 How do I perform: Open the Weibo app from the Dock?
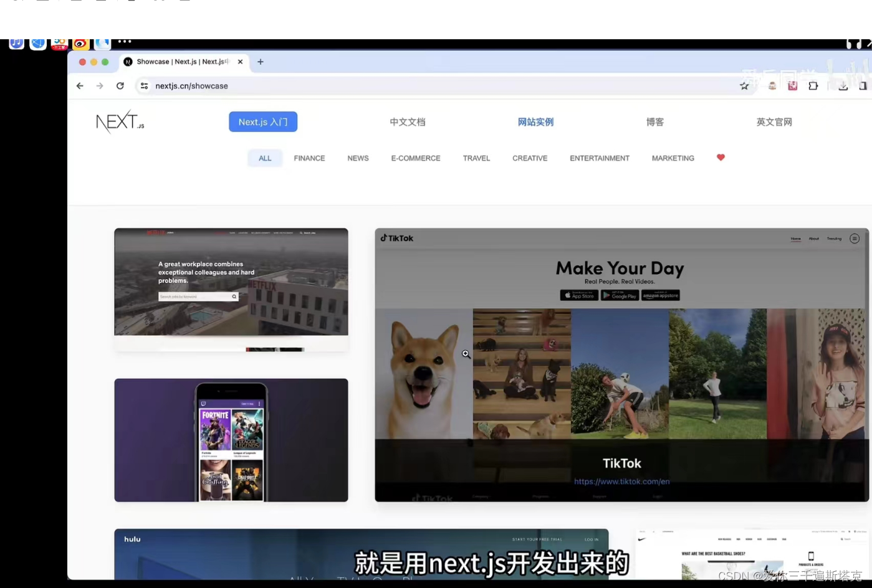pyautogui.click(x=80, y=44)
